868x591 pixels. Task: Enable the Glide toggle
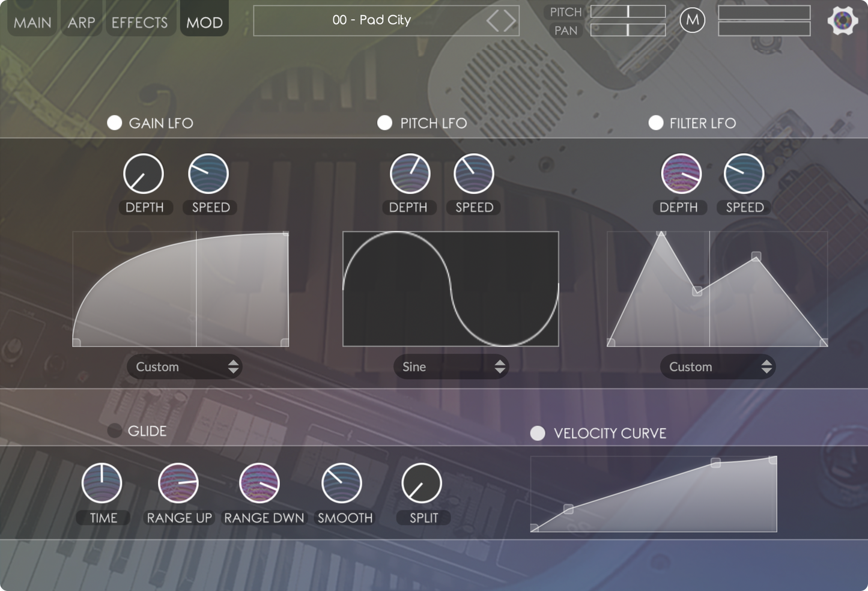point(114,431)
